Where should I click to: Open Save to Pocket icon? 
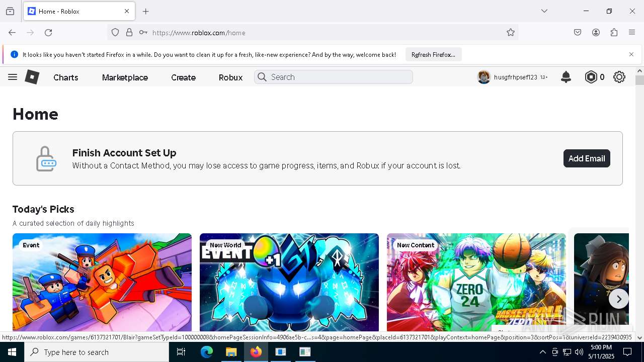click(x=578, y=33)
